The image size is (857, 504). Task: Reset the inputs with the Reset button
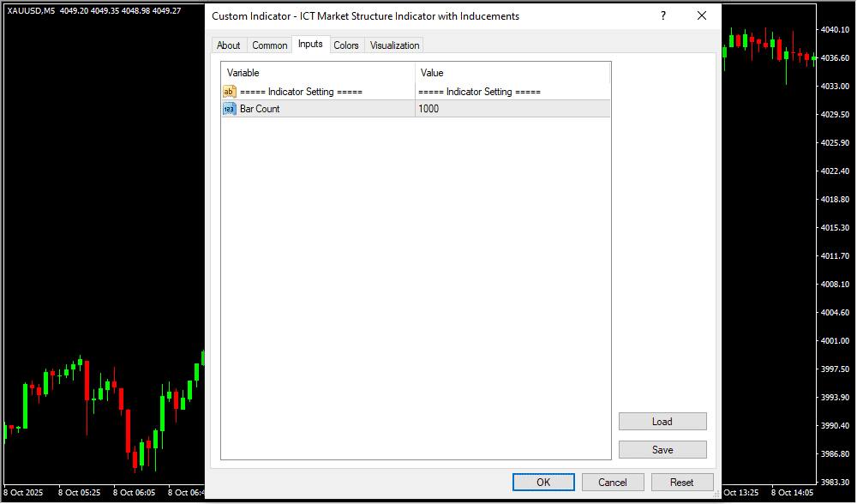point(682,483)
